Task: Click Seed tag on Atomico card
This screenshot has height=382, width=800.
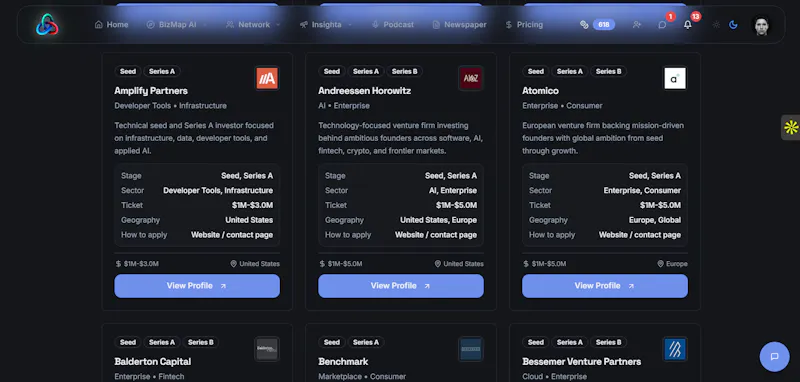Action: click(535, 71)
